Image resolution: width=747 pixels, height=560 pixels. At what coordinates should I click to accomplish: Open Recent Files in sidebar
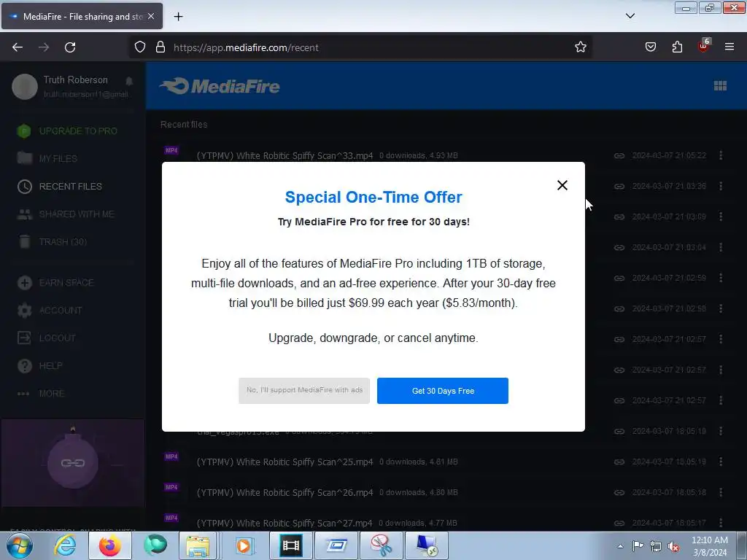click(x=60, y=186)
